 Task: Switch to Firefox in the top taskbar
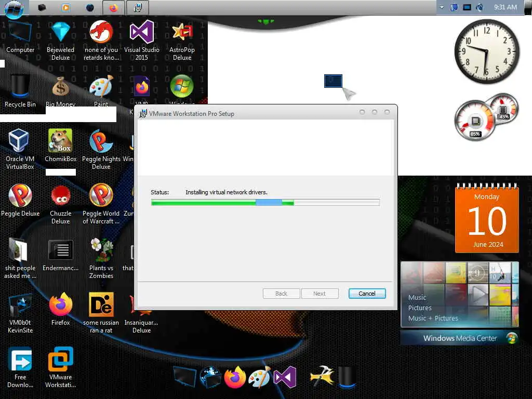(113, 7)
